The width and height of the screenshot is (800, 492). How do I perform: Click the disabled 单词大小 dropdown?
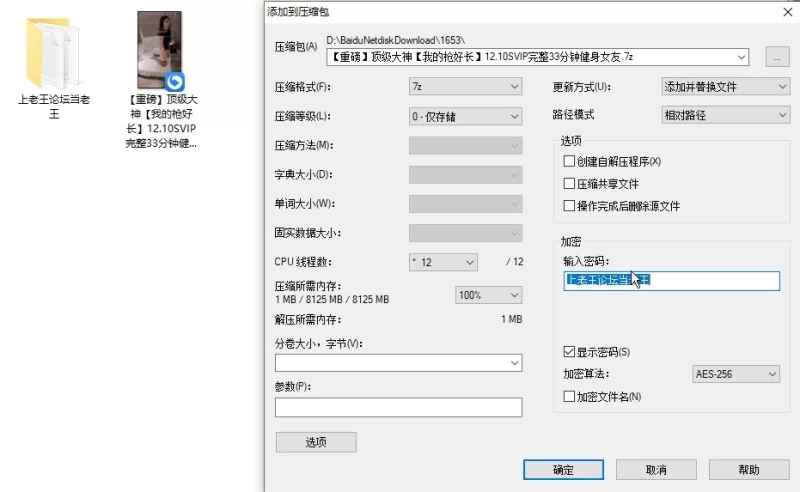465,204
